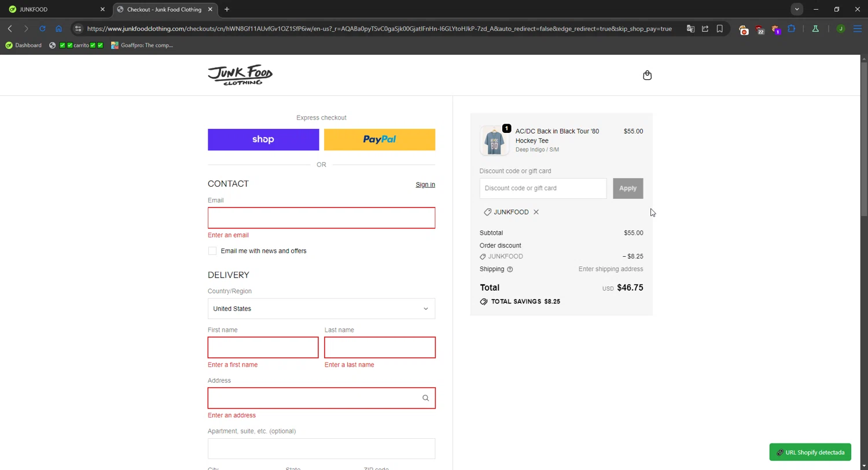The height and width of the screenshot is (470, 868).
Task: Click the address search magnifier icon
Action: coord(425,398)
